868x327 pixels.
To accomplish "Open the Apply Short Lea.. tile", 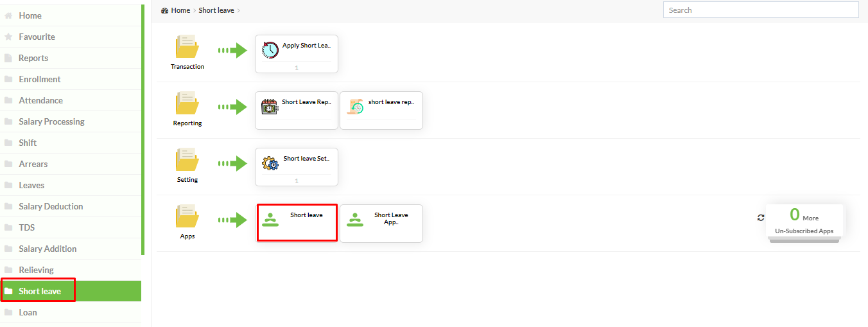I will [x=297, y=54].
